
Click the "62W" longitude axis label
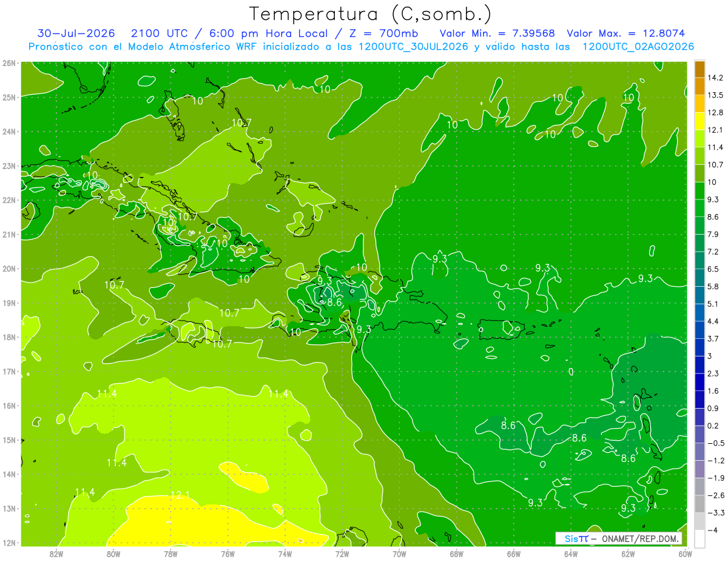click(629, 554)
